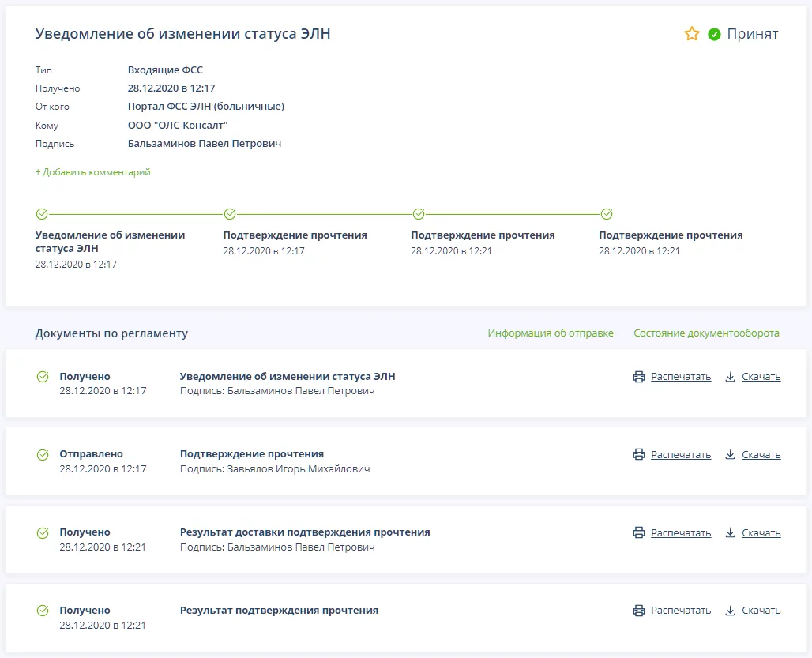812x658 pixels.
Task: Click the last timeline checkmark at 12:21
Action: point(607,214)
